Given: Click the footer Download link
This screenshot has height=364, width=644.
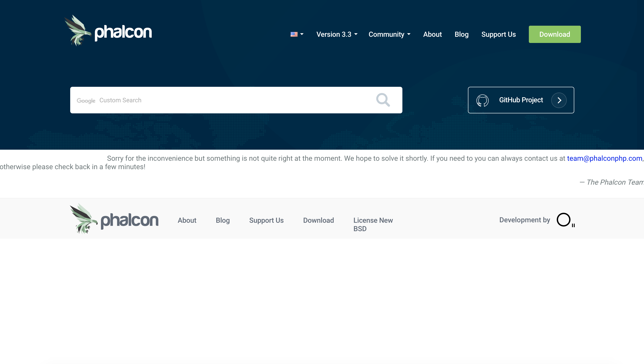Looking at the screenshot, I should [318, 220].
